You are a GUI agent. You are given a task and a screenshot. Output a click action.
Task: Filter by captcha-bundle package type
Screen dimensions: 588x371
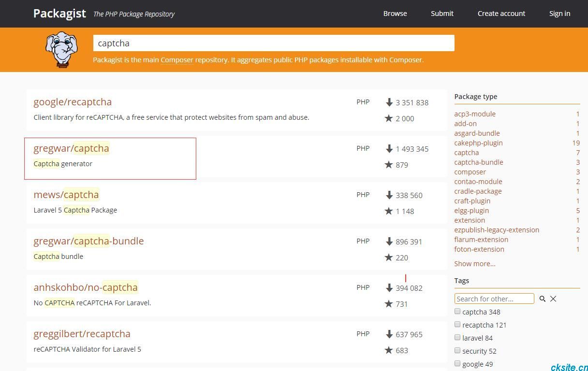tap(479, 162)
